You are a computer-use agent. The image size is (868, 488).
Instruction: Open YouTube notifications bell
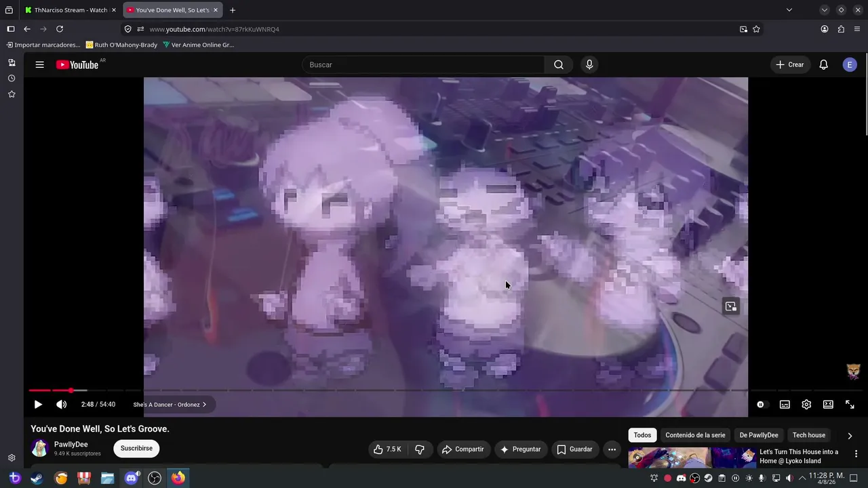tap(823, 64)
